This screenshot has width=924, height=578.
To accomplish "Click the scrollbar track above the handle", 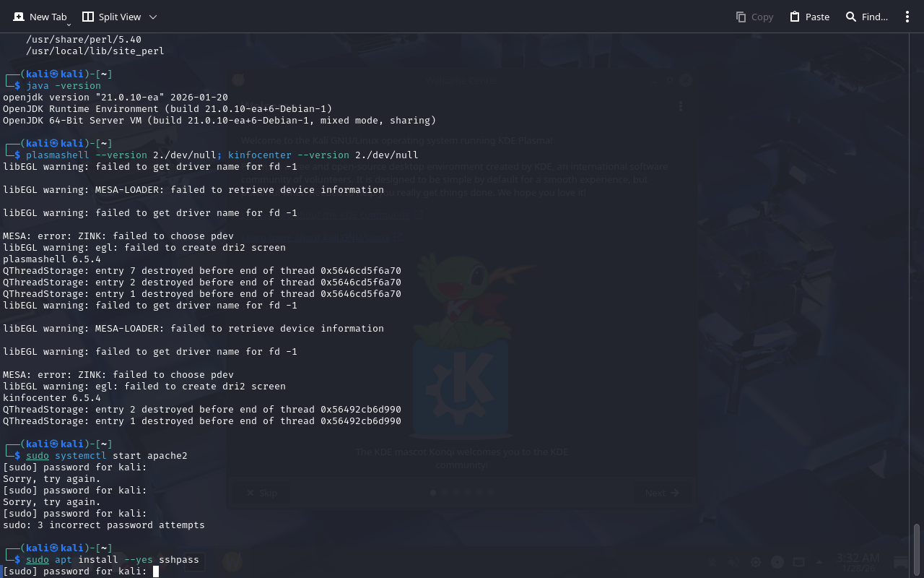I will pos(917,289).
